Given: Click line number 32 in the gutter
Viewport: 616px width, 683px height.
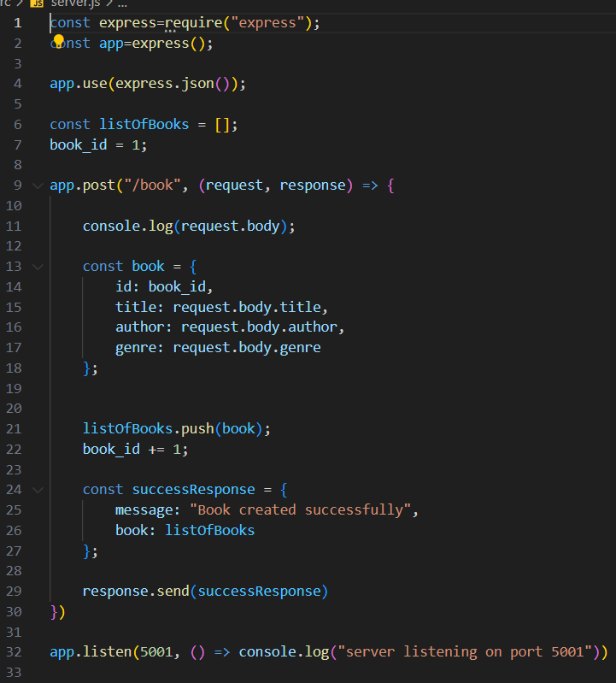Looking at the screenshot, I should 14,652.
